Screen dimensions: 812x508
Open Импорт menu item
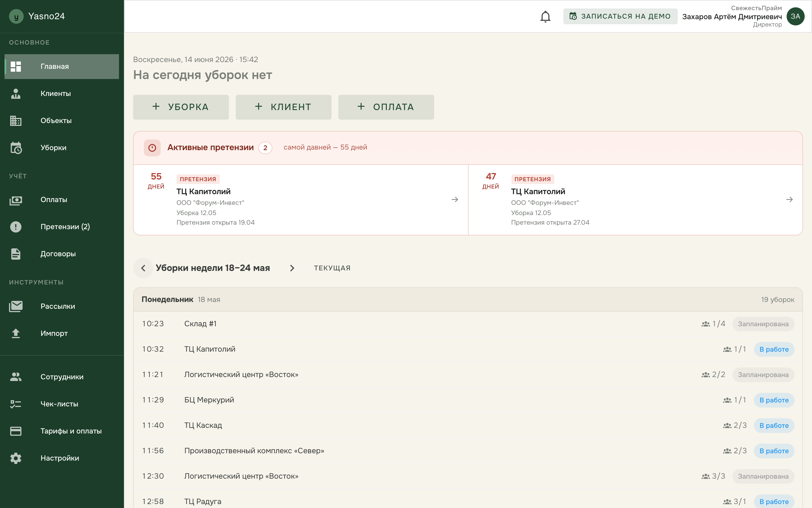[x=62, y=333]
